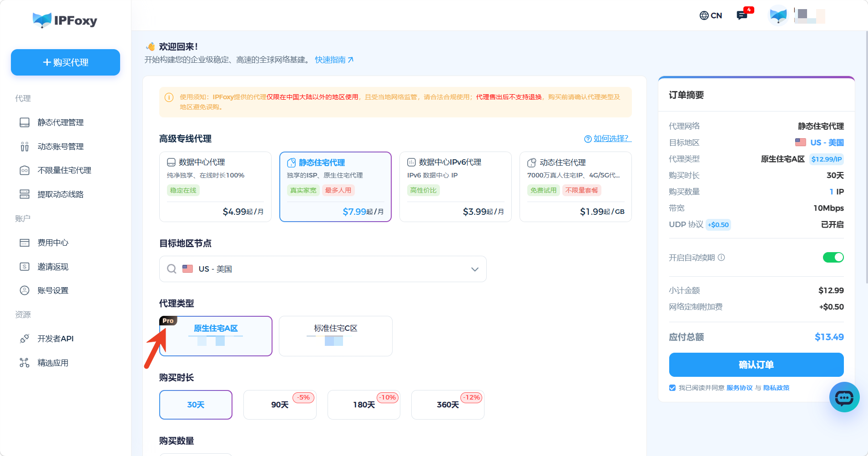Select the 静态住宅代理 card
This screenshot has width=868, height=456.
[335, 187]
